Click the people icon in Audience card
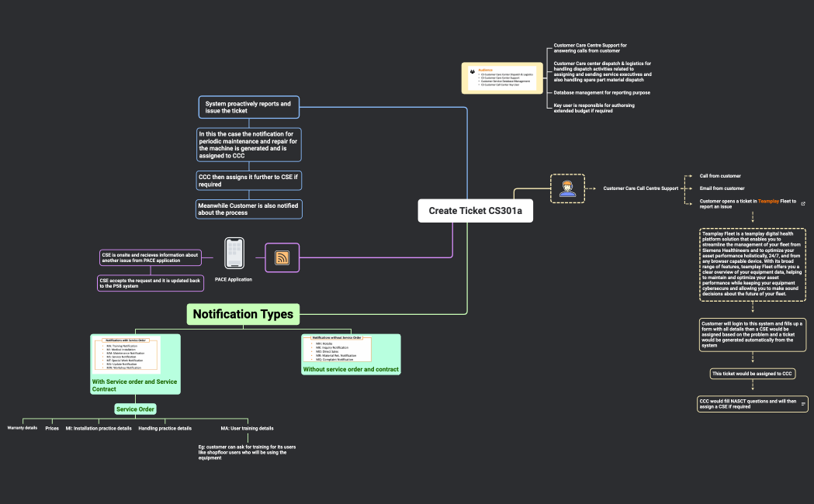 [x=472, y=71]
